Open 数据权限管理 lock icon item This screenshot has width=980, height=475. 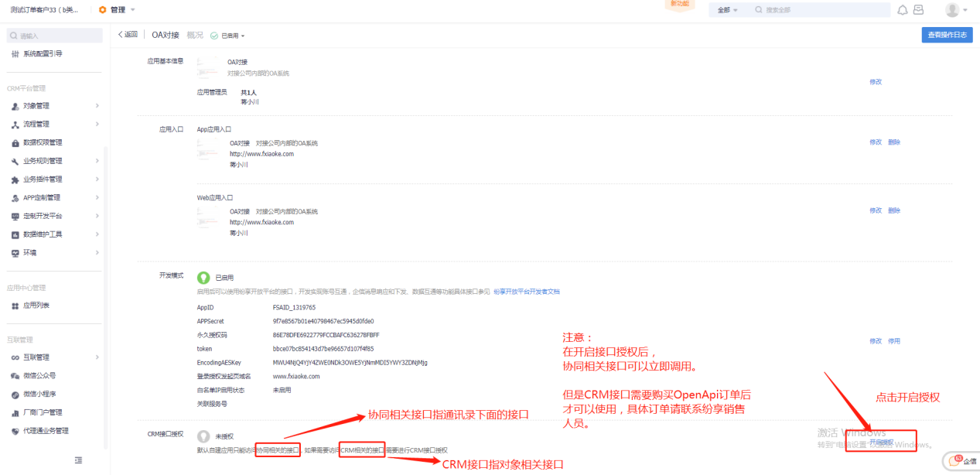(15, 143)
